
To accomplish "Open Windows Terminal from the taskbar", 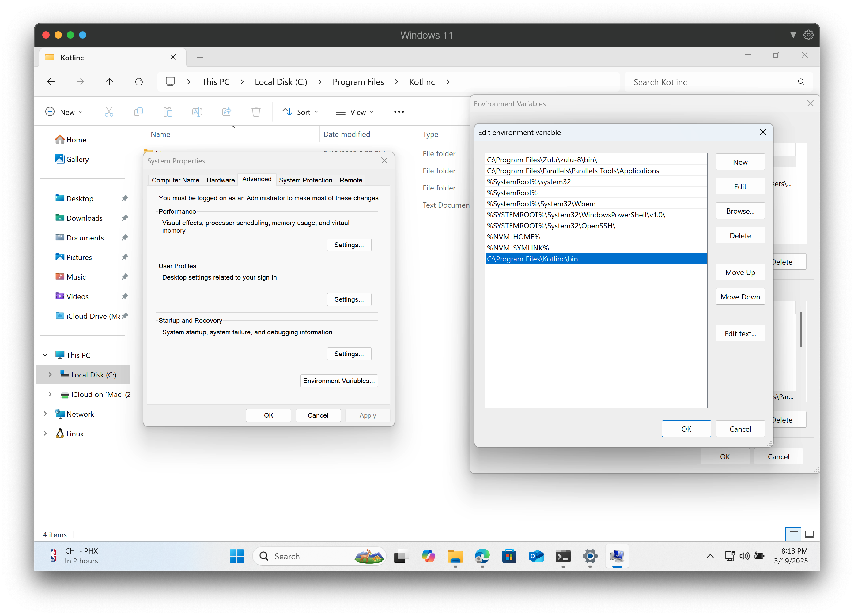I will pyautogui.click(x=563, y=556).
